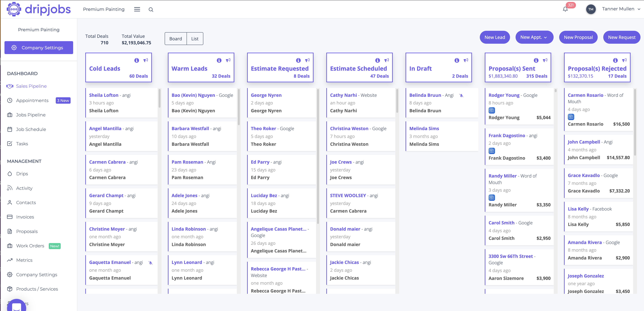Click the drip icon on Randy Miller card
The image size is (644, 311).
pos(492,197)
